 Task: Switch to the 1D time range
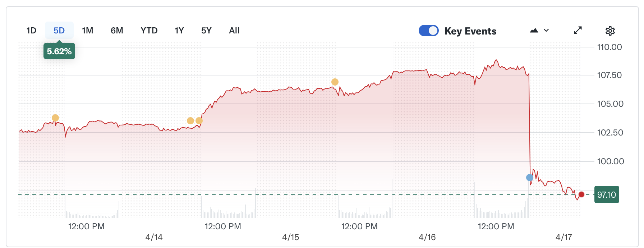[x=31, y=31]
